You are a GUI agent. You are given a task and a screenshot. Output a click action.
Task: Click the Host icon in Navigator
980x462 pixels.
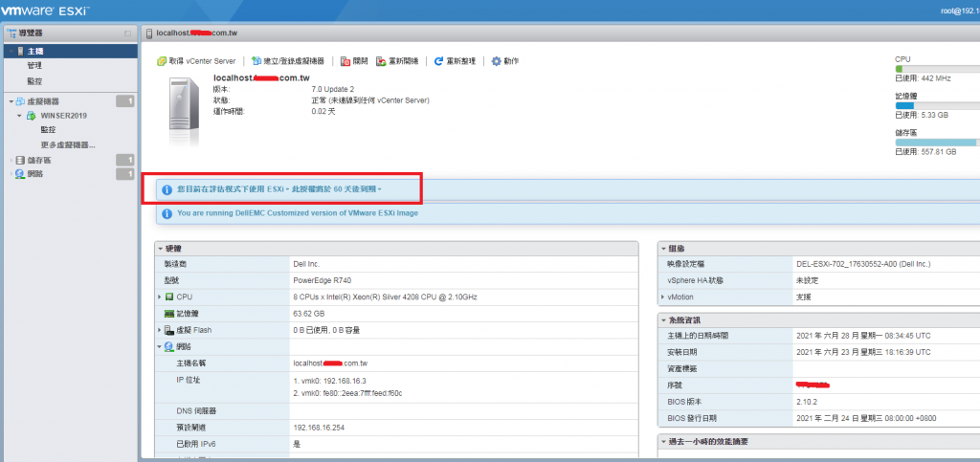[x=21, y=51]
